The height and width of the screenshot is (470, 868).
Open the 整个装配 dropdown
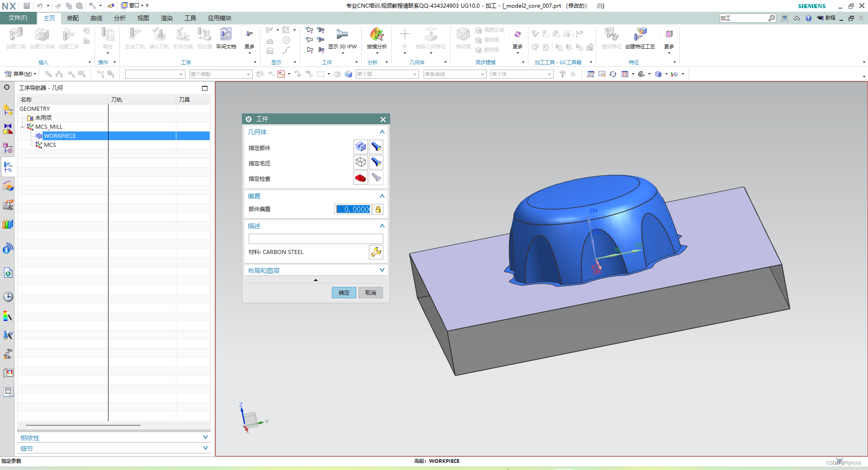pos(221,74)
